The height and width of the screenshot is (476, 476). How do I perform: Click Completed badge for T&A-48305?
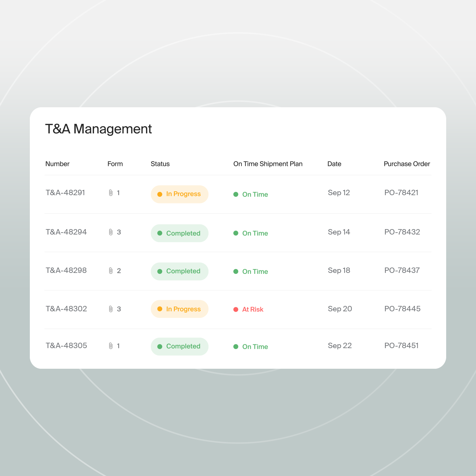point(180,347)
